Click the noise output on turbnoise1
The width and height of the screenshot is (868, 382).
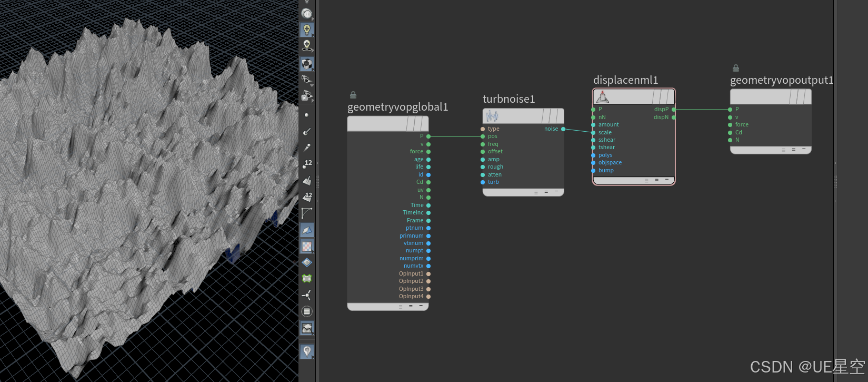[563, 129]
